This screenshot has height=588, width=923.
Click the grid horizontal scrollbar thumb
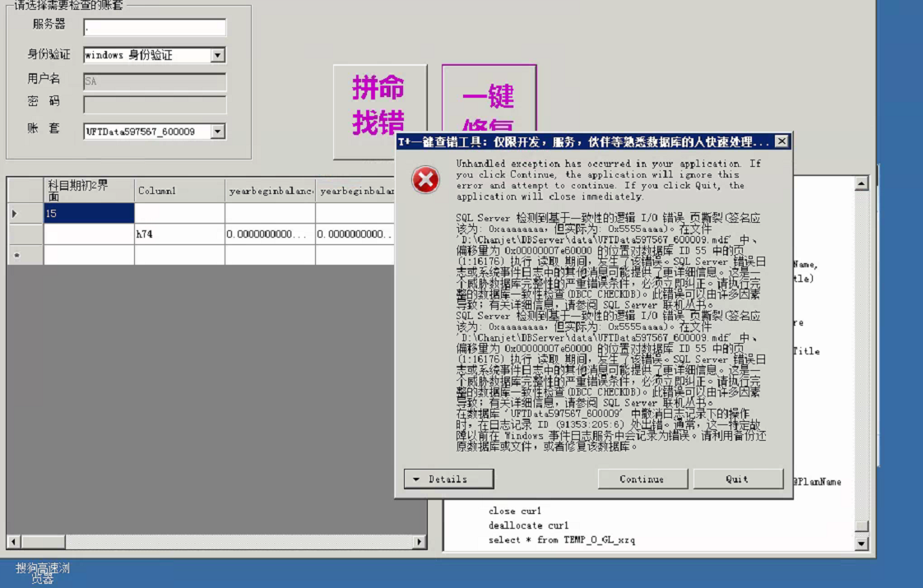pos(44,541)
